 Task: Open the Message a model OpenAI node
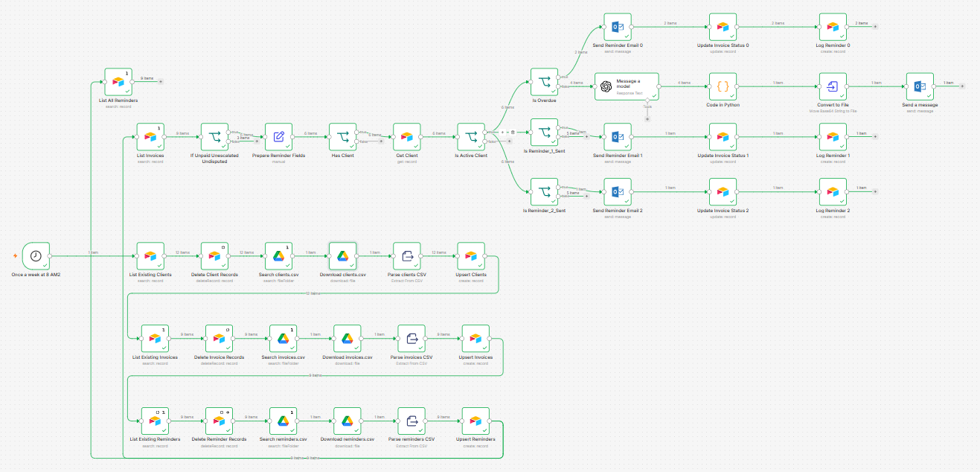point(627,86)
